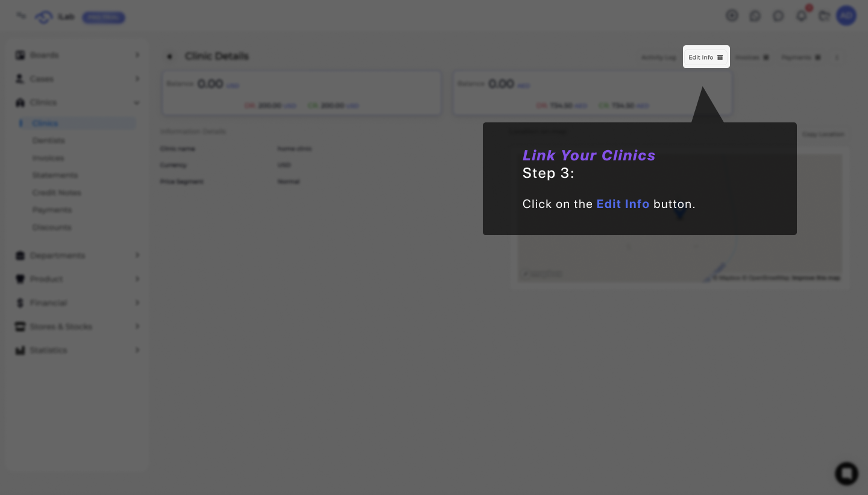Open Invoices in the sidebar
The height and width of the screenshot is (495, 868).
coord(48,158)
